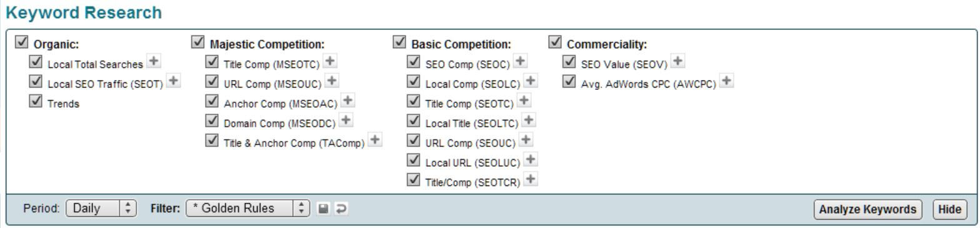Click plus icon beside Title Comp (MSEOTC)
This screenshot has height=228, width=980.
point(330,61)
